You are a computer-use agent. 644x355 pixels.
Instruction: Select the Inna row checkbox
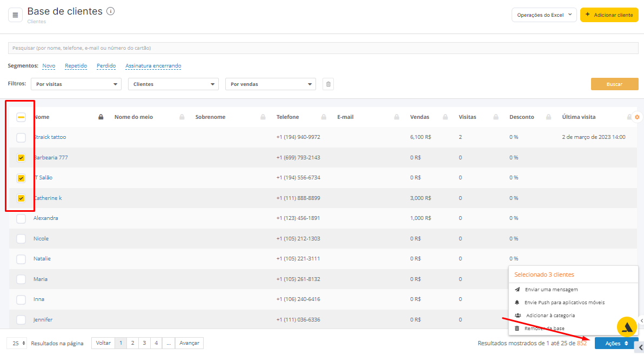[x=21, y=299]
